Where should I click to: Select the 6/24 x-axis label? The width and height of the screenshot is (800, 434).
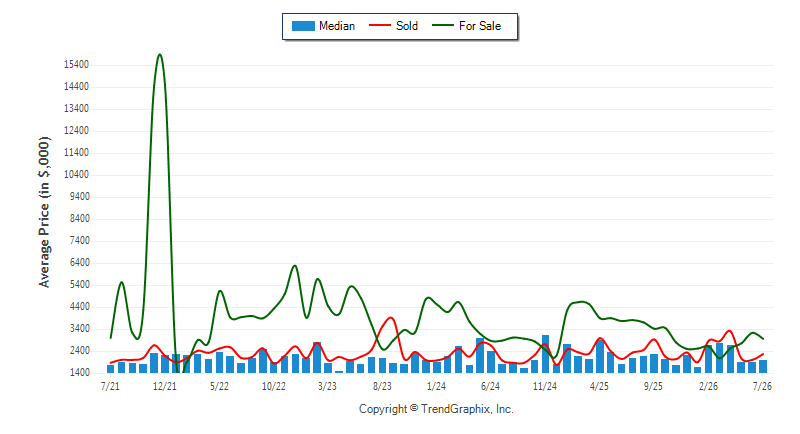pos(490,386)
